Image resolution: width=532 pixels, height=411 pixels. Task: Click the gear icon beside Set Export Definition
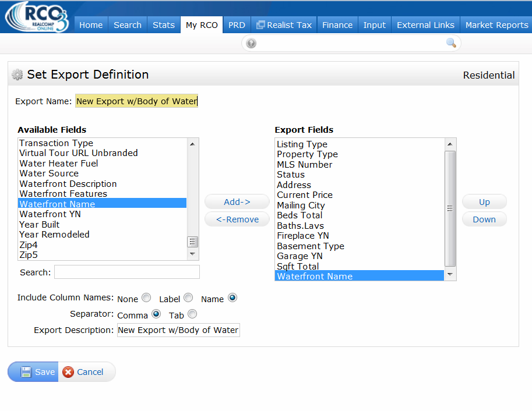[17, 75]
